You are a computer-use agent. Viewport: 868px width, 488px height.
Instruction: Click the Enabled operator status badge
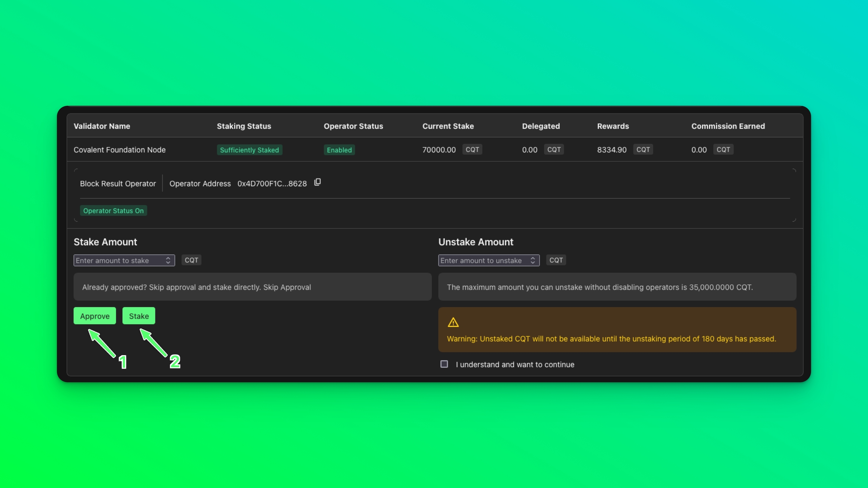pos(339,150)
